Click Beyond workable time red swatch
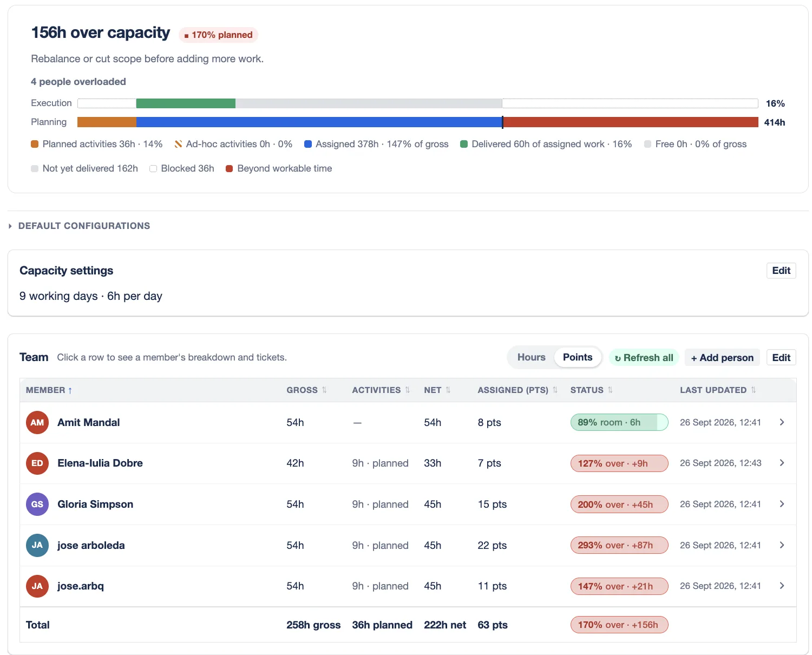 point(230,168)
